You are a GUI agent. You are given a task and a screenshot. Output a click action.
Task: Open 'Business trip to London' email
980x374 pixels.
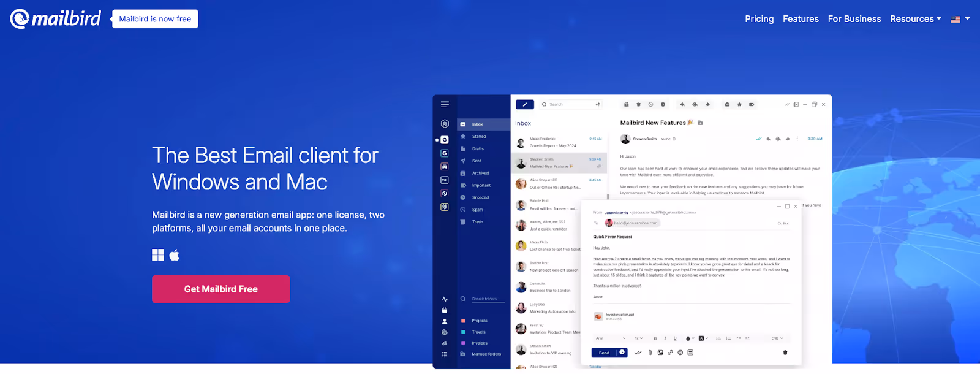[x=546, y=287]
